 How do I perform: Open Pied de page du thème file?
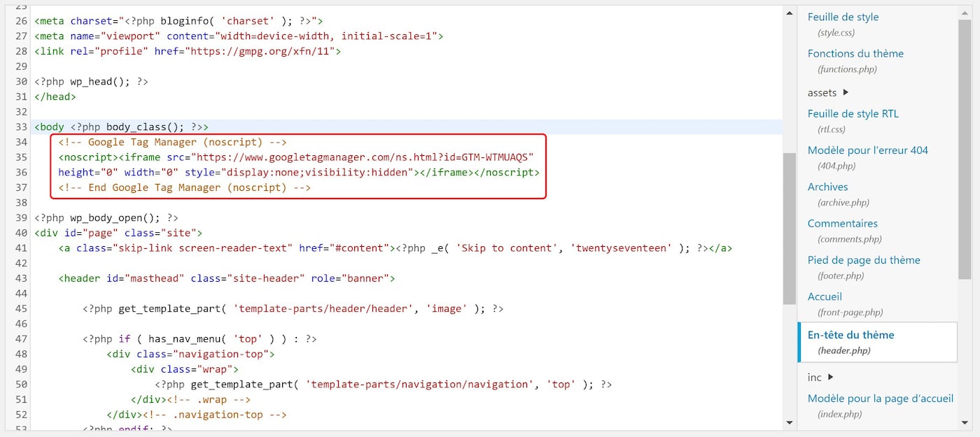click(x=864, y=260)
